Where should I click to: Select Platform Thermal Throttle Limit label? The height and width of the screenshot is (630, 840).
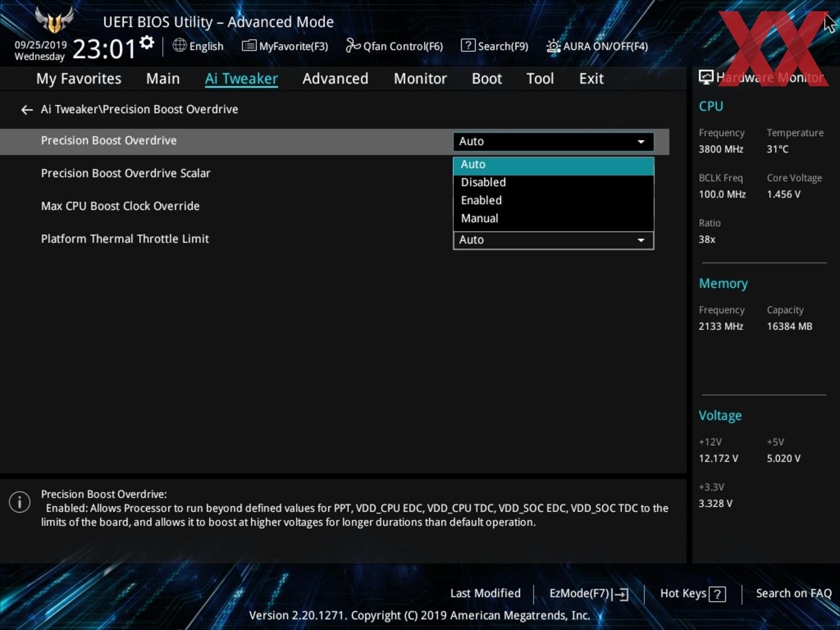pos(125,239)
